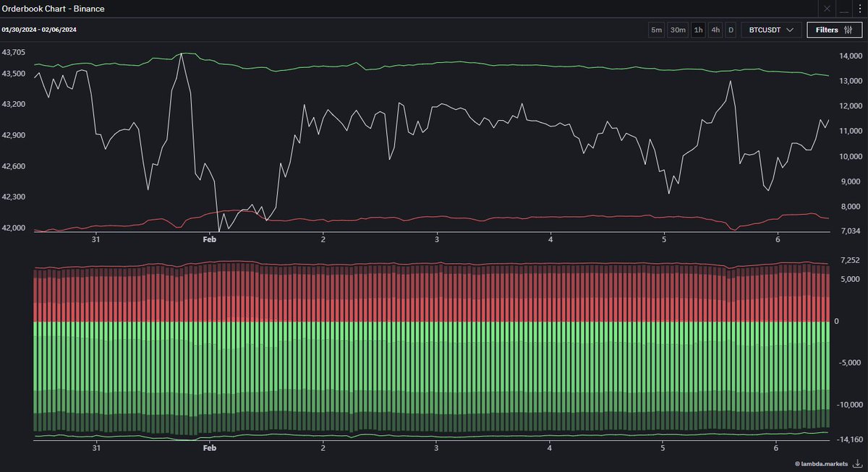868x472 pixels.
Task: Open the BTCUSDT symbol dropdown
Action: coord(771,30)
